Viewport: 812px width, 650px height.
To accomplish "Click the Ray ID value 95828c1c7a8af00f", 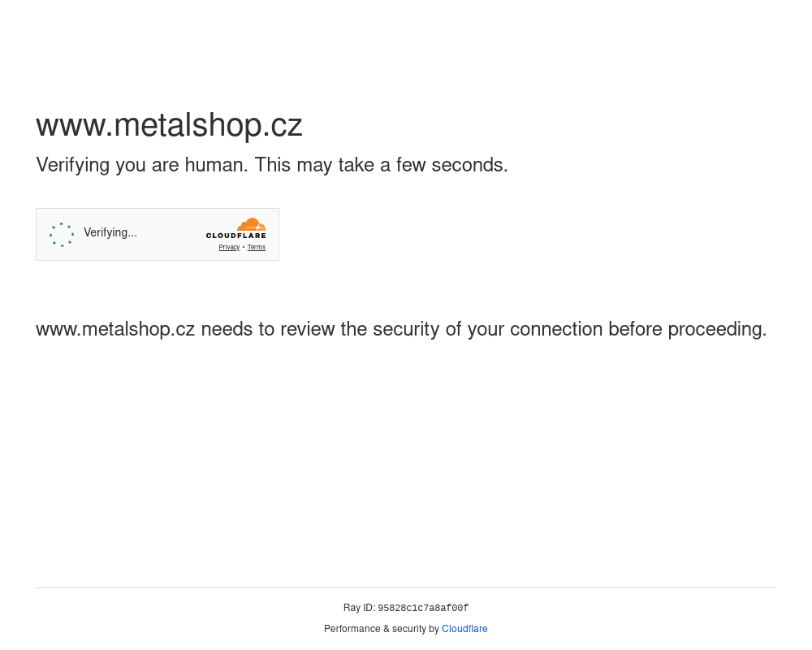I will tap(423, 608).
